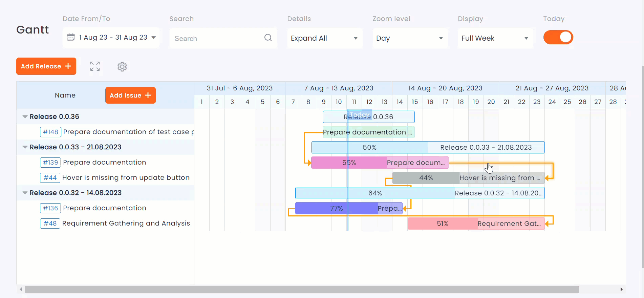
Task: Click into the Search input field
Action: (217, 39)
